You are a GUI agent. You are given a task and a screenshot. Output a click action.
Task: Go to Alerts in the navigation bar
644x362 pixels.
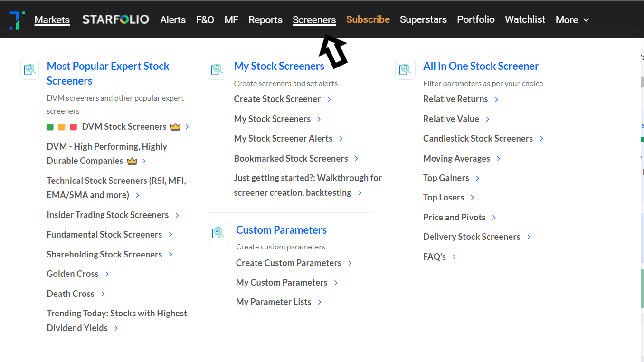pyautogui.click(x=173, y=20)
